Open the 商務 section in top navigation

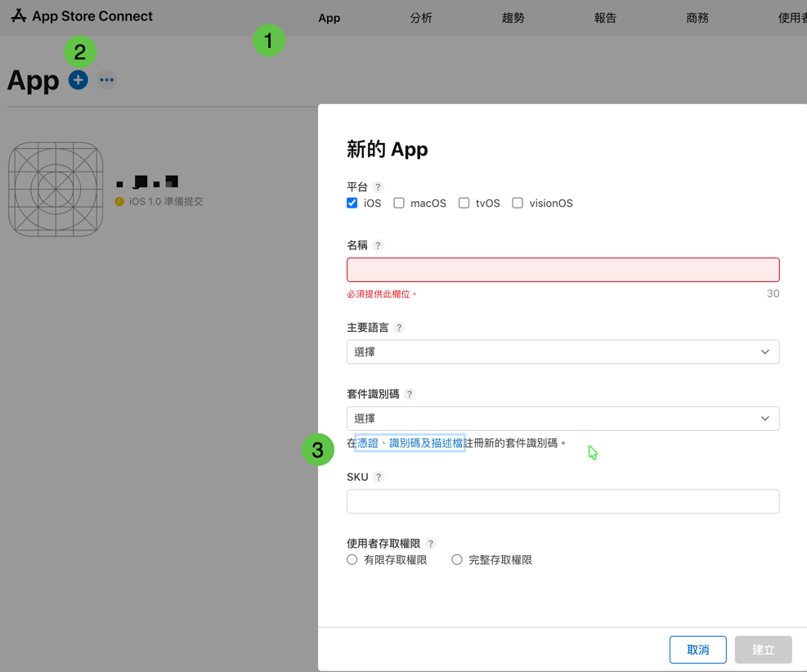coord(697,16)
